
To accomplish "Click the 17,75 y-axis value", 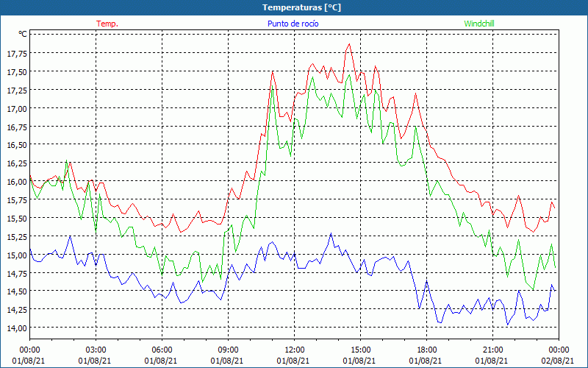I will point(17,53).
